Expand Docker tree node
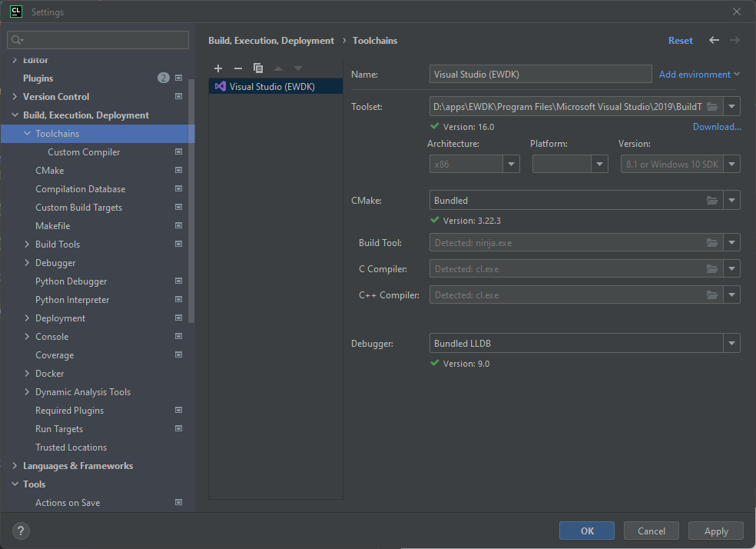This screenshot has width=756, height=549. 27,374
